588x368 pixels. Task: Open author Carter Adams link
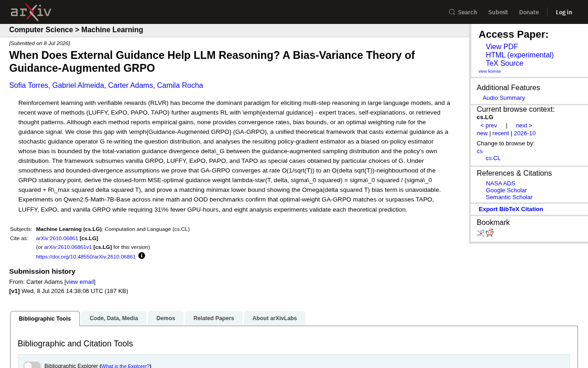click(x=130, y=86)
